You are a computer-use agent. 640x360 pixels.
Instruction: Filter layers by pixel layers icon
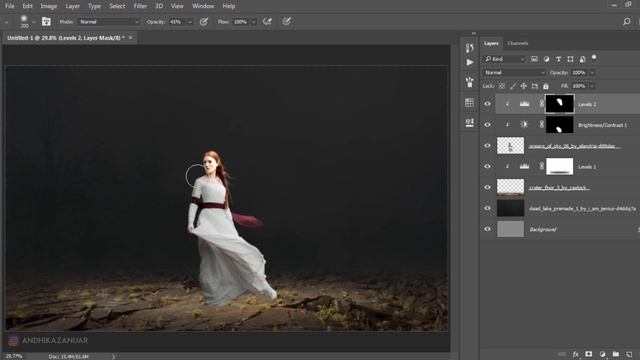[x=534, y=59]
